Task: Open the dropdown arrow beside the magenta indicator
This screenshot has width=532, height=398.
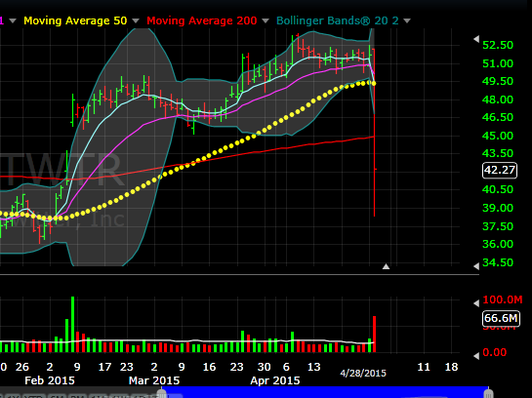Action: point(13,21)
